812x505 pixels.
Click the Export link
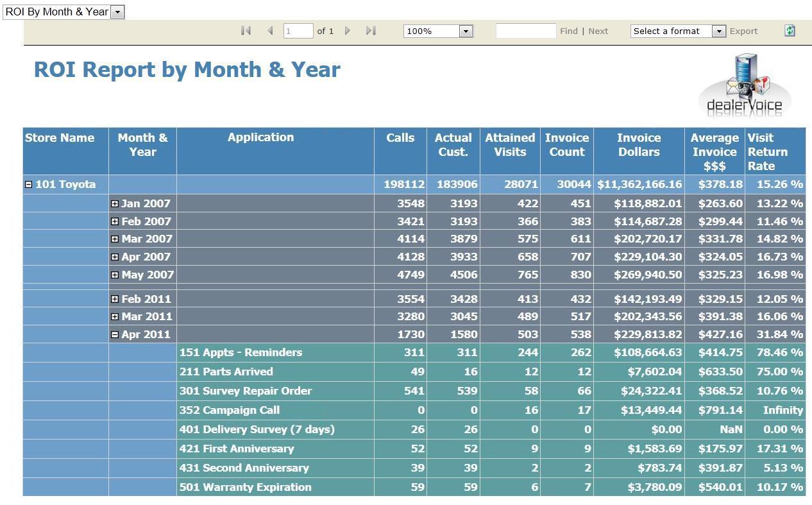pos(744,31)
